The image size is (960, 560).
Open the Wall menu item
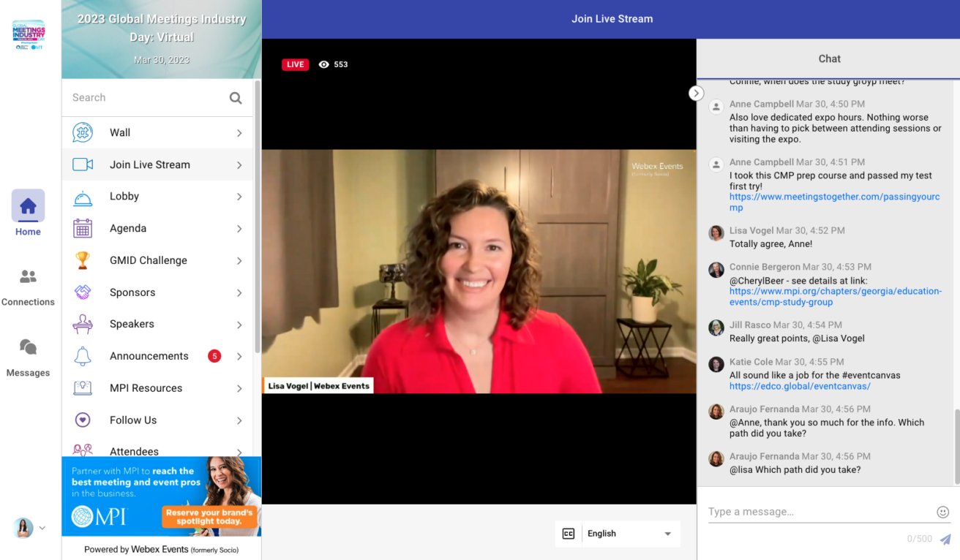157,133
